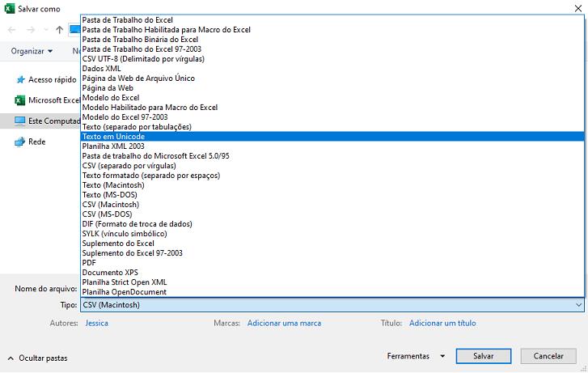The image size is (588, 373).
Task: Click Adicionar um título field
Action: click(x=442, y=323)
